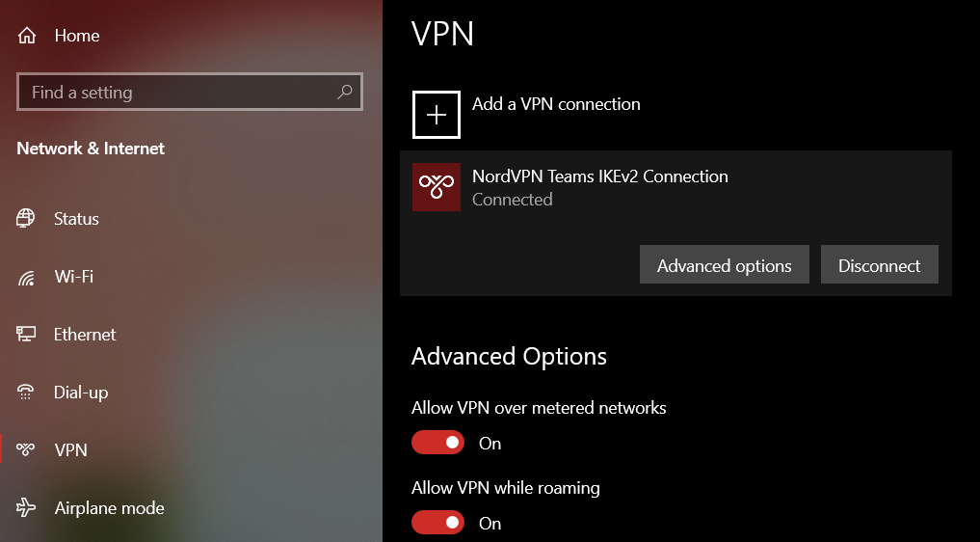
Task: Click the Home house icon
Action: click(x=27, y=36)
